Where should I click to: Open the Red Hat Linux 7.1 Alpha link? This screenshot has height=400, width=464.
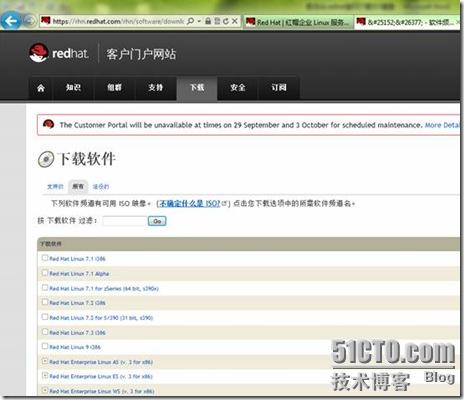tap(79, 274)
